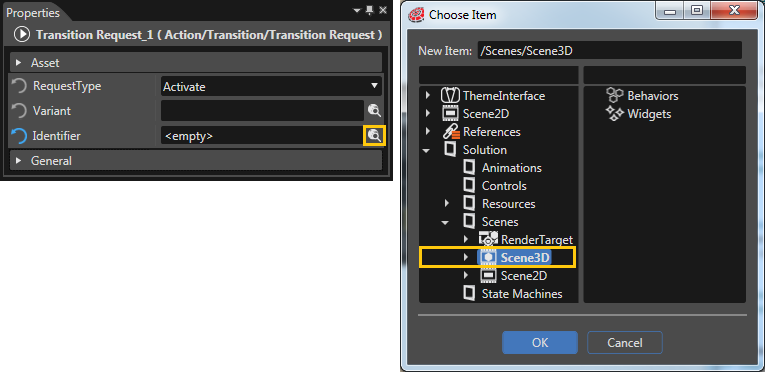Pin the Properties panel

(370, 10)
